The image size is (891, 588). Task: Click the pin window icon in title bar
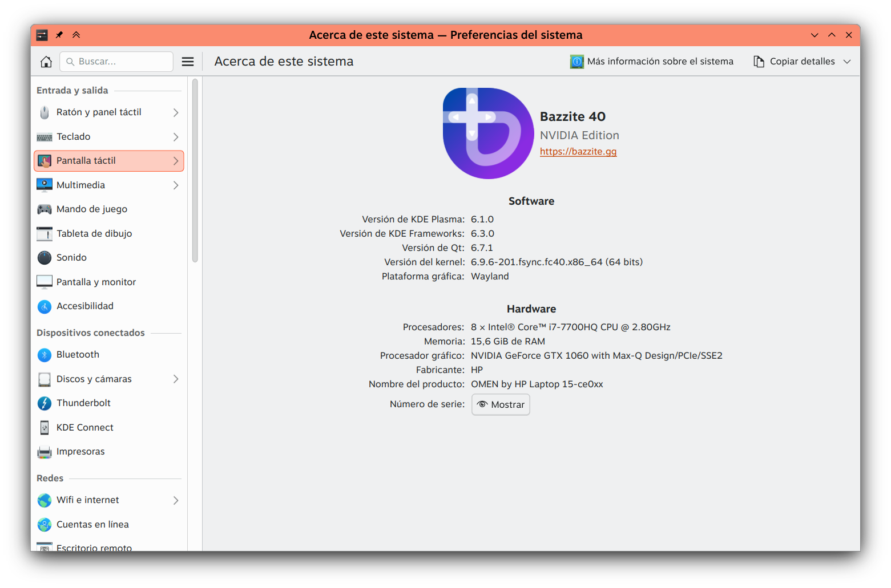tap(59, 35)
